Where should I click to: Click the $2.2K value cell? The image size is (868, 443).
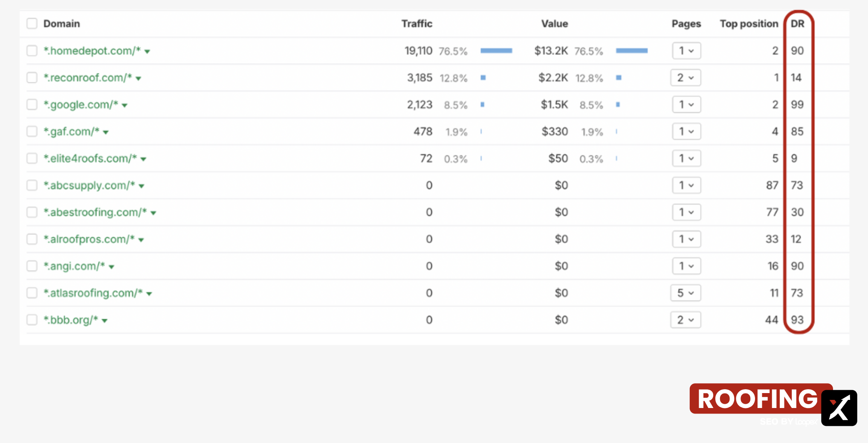(x=553, y=78)
